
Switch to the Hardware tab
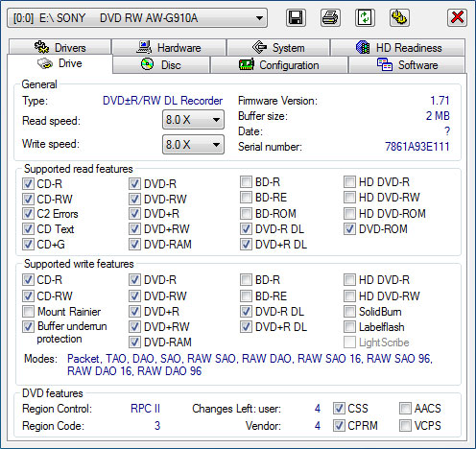pyautogui.click(x=169, y=47)
